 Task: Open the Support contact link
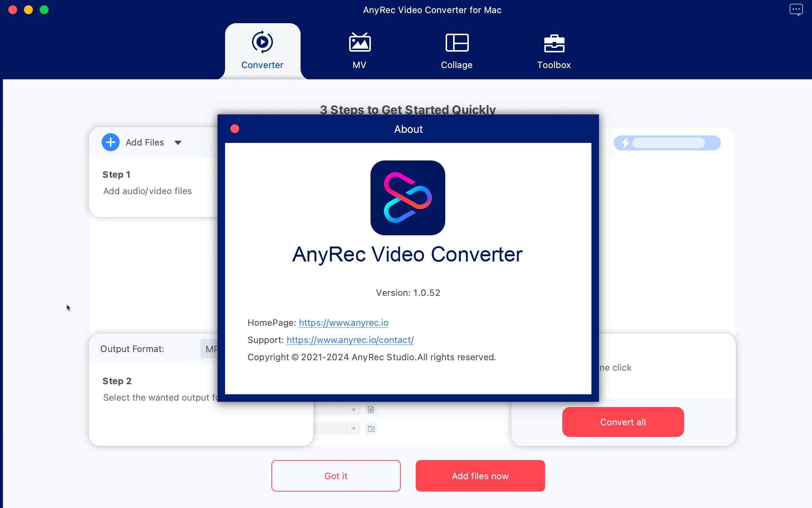click(350, 340)
